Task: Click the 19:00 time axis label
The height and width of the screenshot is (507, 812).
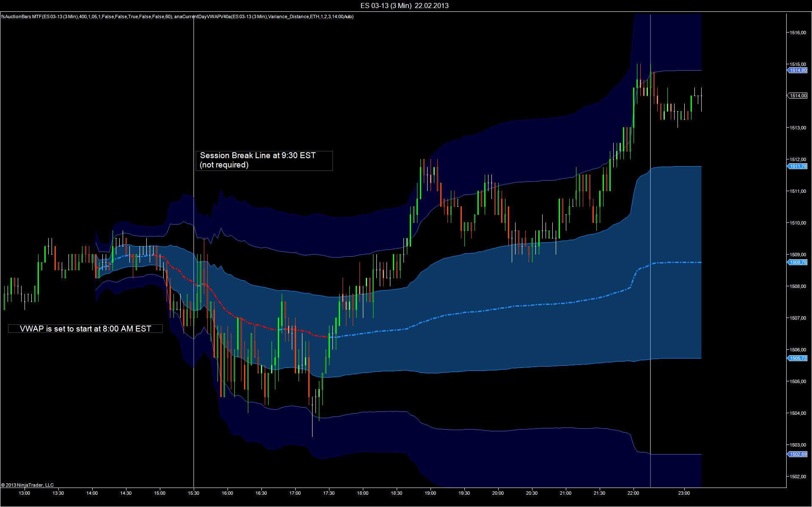Action: (430, 493)
